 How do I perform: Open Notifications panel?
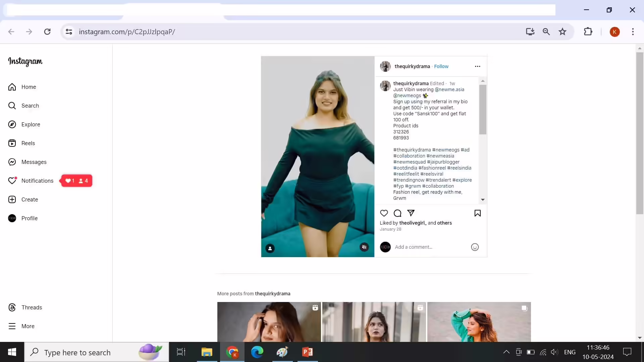31,181
